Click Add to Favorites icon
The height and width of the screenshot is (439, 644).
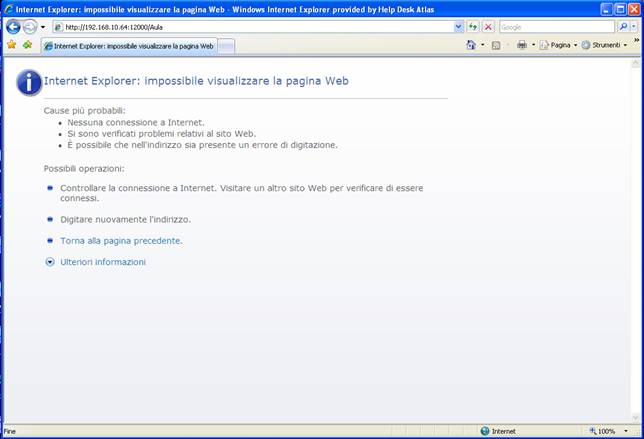point(28,45)
